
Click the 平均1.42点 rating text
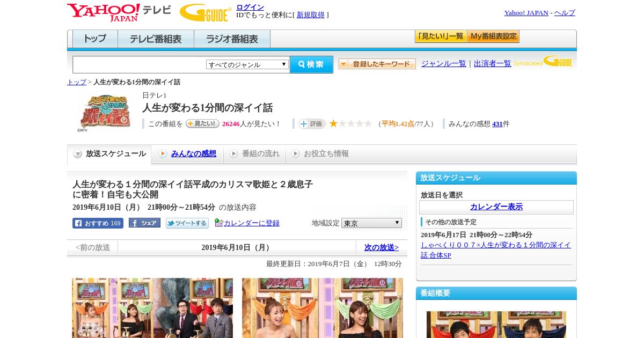[x=398, y=124]
